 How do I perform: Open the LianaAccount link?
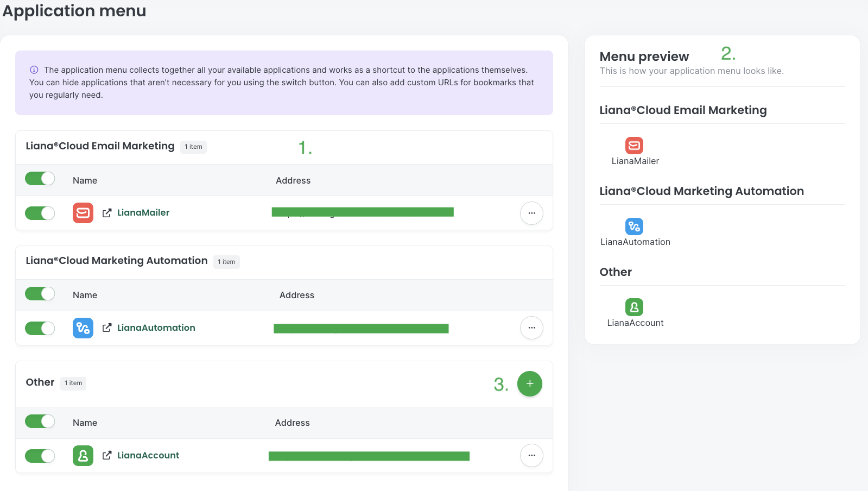coord(148,456)
